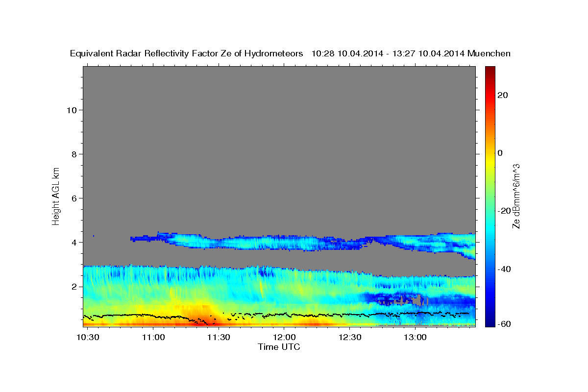The width and height of the screenshot is (588, 392).
Task: Click the height tick label 8
Action: click(73, 154)
